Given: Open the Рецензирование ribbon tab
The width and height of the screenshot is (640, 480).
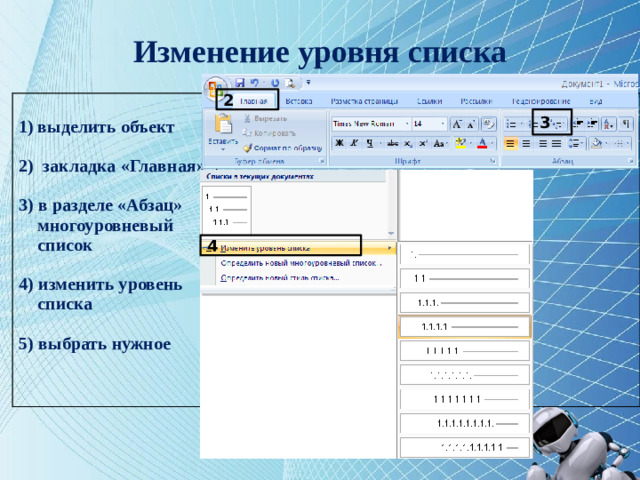Looking at the screenshot, I should (541, 101).
